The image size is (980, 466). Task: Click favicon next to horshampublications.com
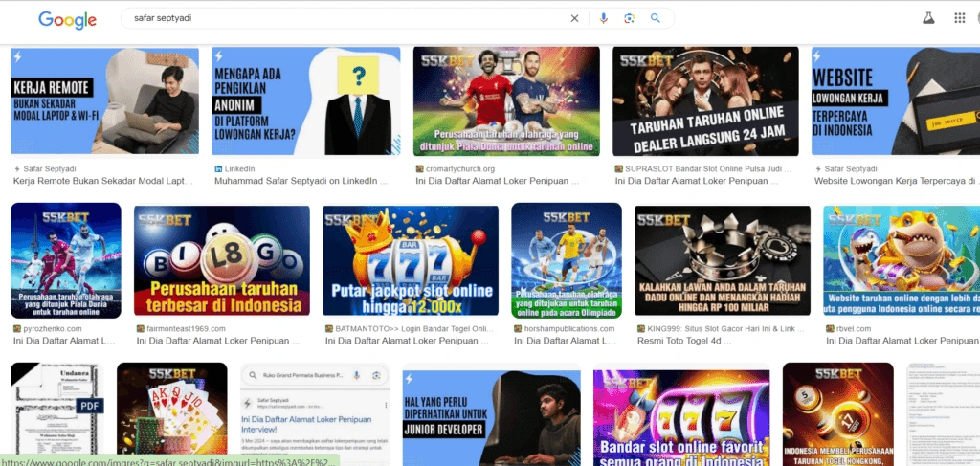pyautogui.click(x=518, y=328)
